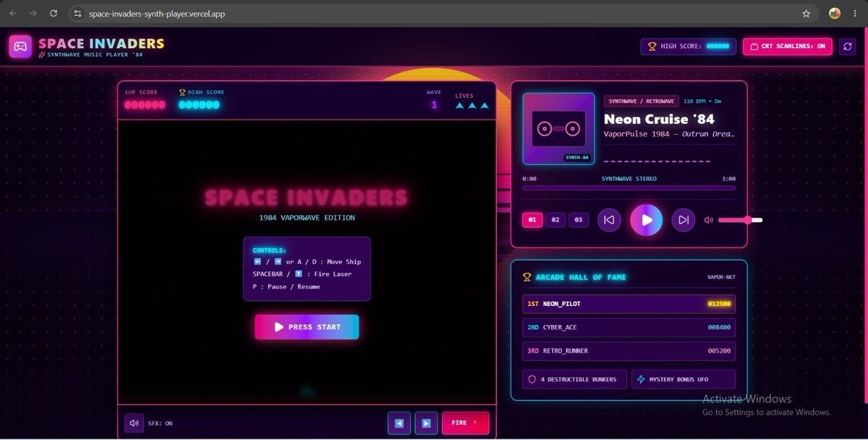Viewport: 868px width, 440px height.
Task: Click the Synthwave / Retrowave genre tag
Action: pos(642,101)
